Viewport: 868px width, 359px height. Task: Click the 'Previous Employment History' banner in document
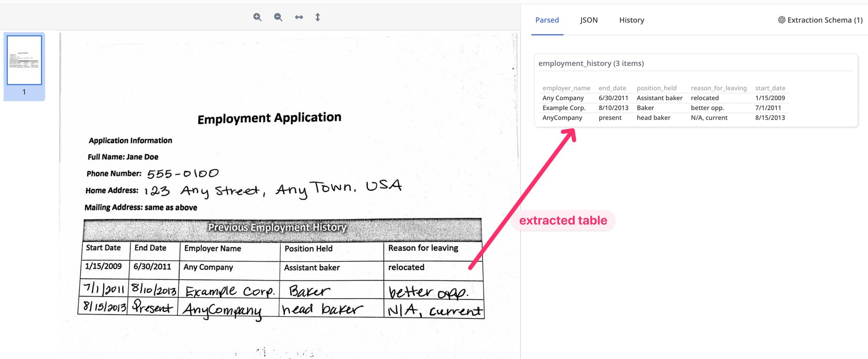click(x=277, y=228)
